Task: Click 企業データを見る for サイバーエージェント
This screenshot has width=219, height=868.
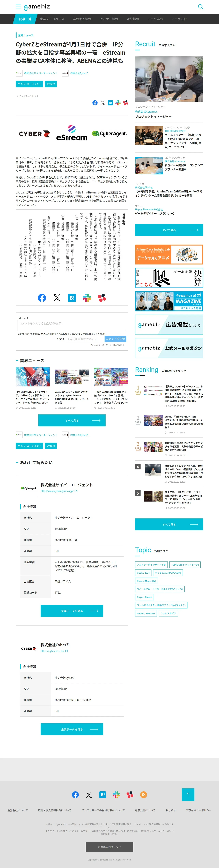Action: pyautogui.click(x=72, y=610)
